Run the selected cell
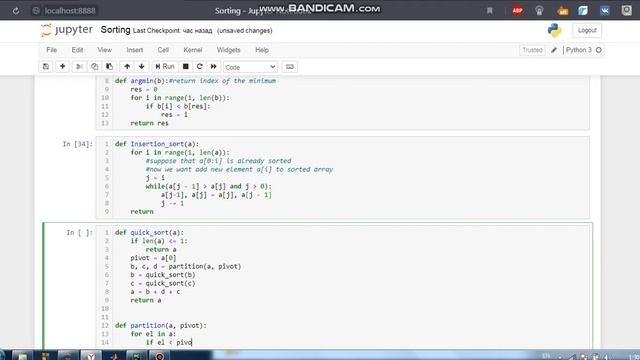The image size is (640, 360). [x=165, y=67]
